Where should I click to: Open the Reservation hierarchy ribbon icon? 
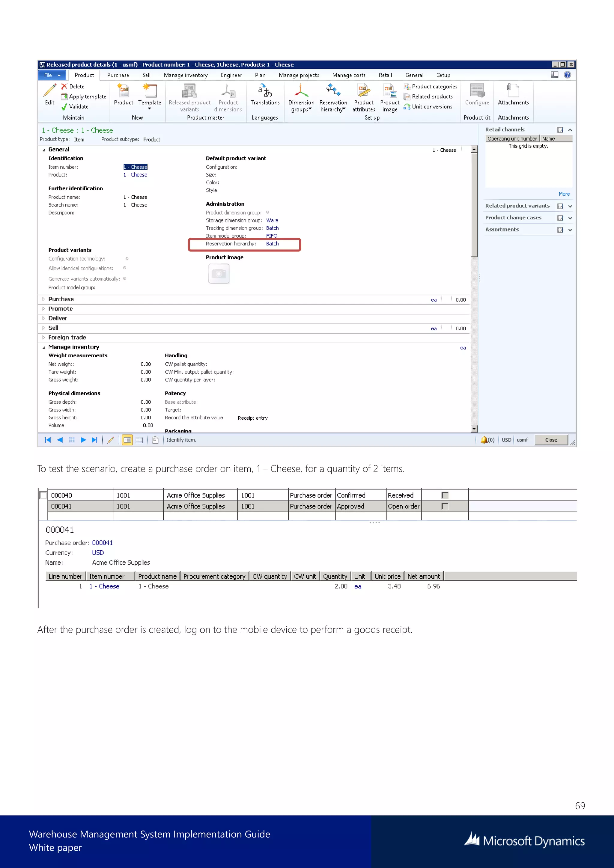[333, 90]
